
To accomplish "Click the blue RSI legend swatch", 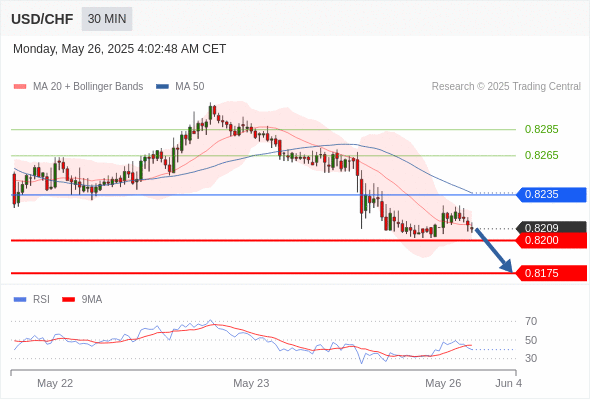I will point(20,300).
